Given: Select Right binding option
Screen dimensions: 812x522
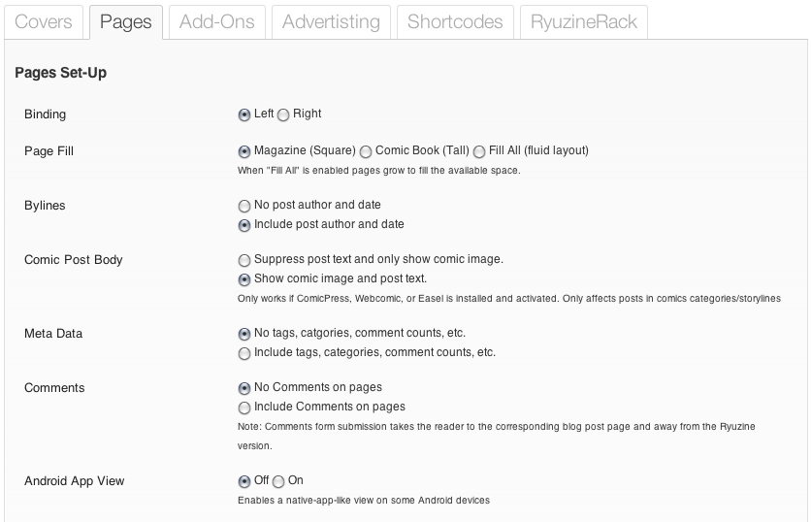Looking at the screenshot, I should (283, 114).
